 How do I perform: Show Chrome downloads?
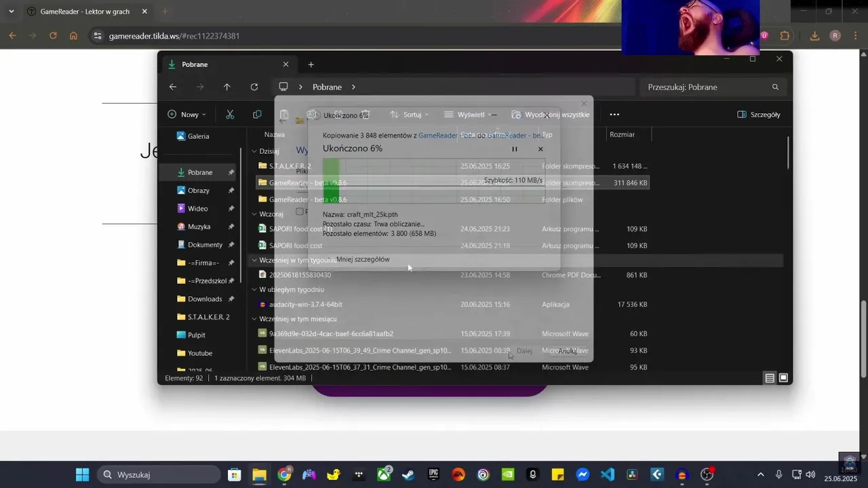point(815,35)
